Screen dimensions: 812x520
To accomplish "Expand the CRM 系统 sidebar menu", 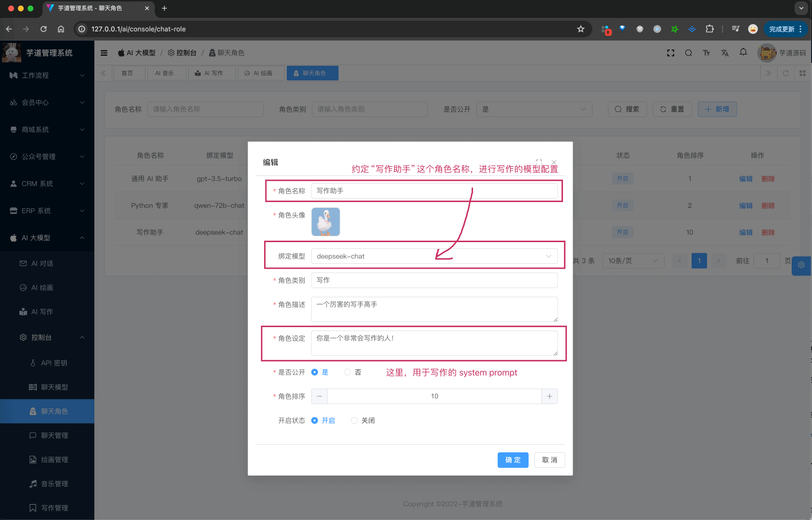I will click(47, 184).
